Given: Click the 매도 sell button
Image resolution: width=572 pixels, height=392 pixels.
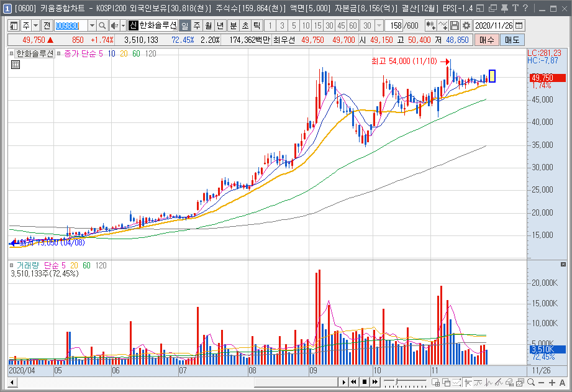Looking at the screenshot, I should [x=512, y=40].
